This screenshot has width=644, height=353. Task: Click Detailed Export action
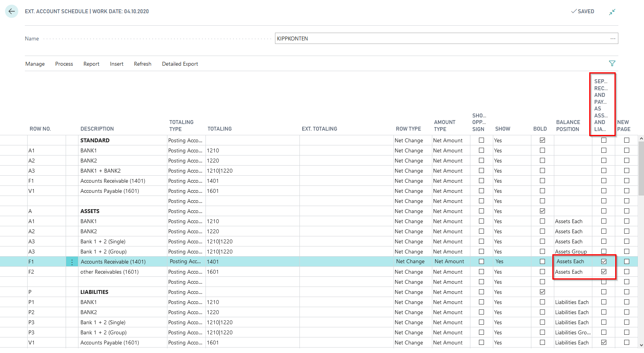point(180,64)
